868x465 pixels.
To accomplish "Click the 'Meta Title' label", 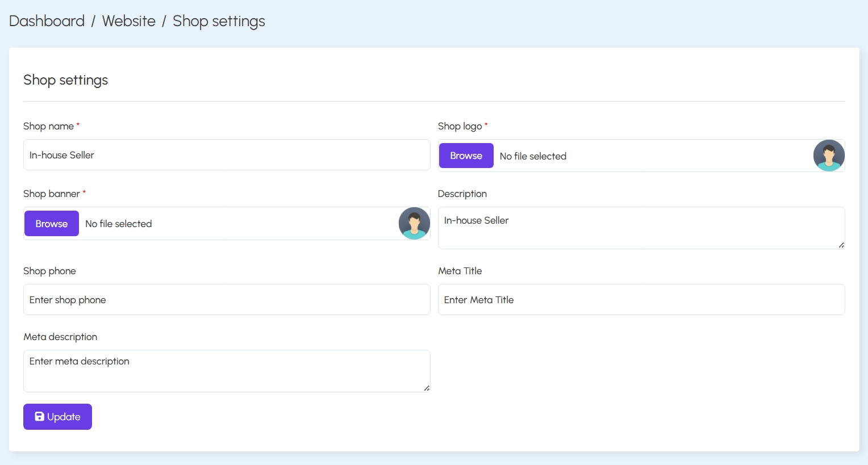I will (x=460, y=271).
